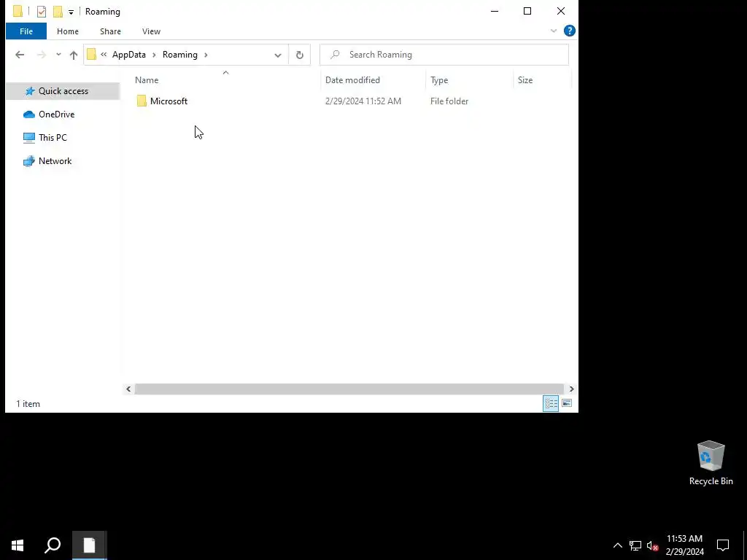The height and width of the screenshot is (560, 747).
Task: Click the Search Roaming field
Action: click(x=444, y=55)
